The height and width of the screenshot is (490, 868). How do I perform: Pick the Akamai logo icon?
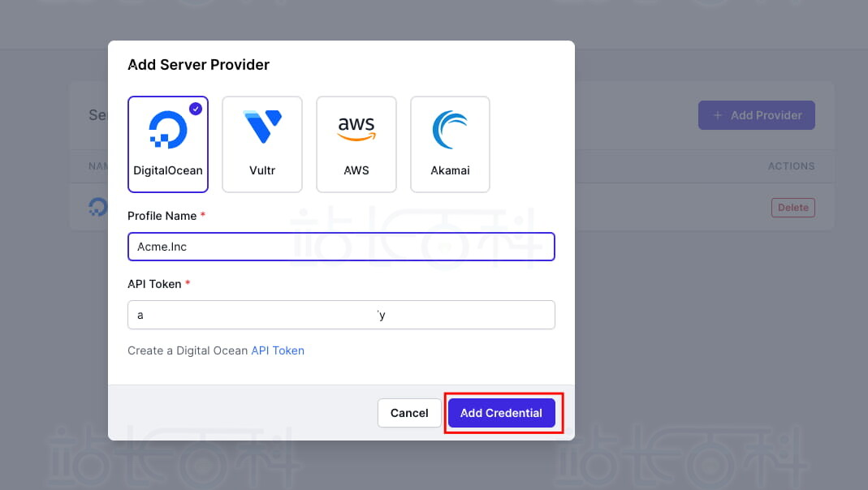(450, 130)
